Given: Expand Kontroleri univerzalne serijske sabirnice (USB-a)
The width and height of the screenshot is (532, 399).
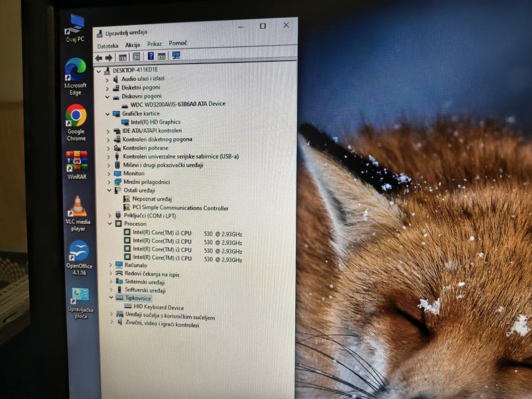Looking at the screenshot, I should 109,157.
